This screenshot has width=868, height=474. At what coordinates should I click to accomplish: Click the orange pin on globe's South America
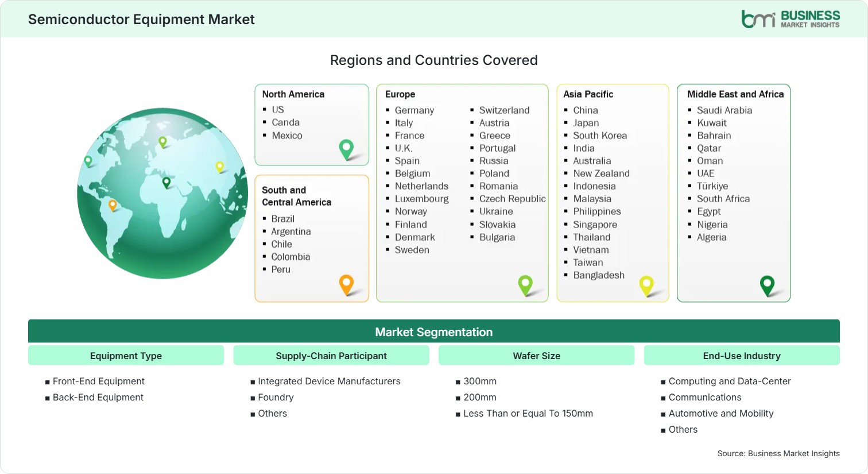113,205
